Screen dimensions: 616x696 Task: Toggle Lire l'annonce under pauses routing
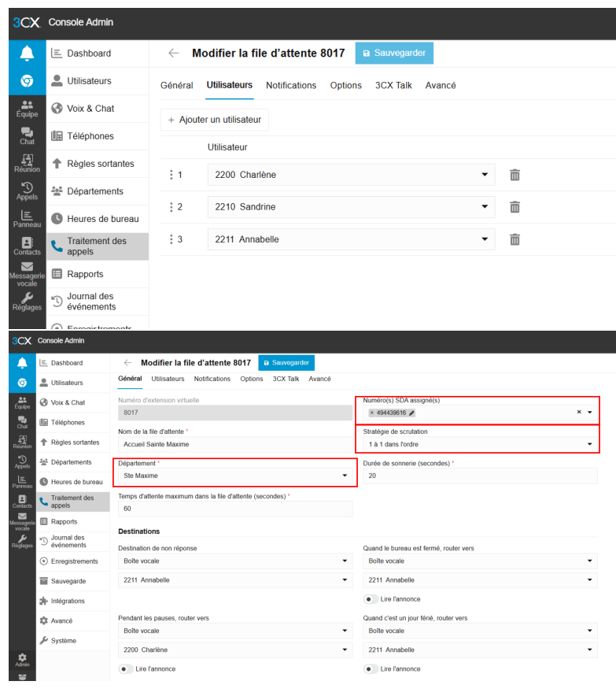[126, 668]
